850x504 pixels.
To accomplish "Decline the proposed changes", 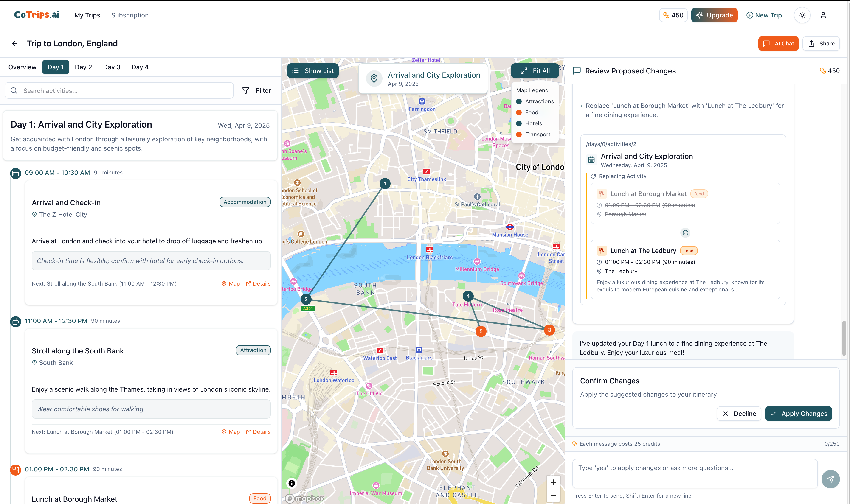I will (739, 413).
